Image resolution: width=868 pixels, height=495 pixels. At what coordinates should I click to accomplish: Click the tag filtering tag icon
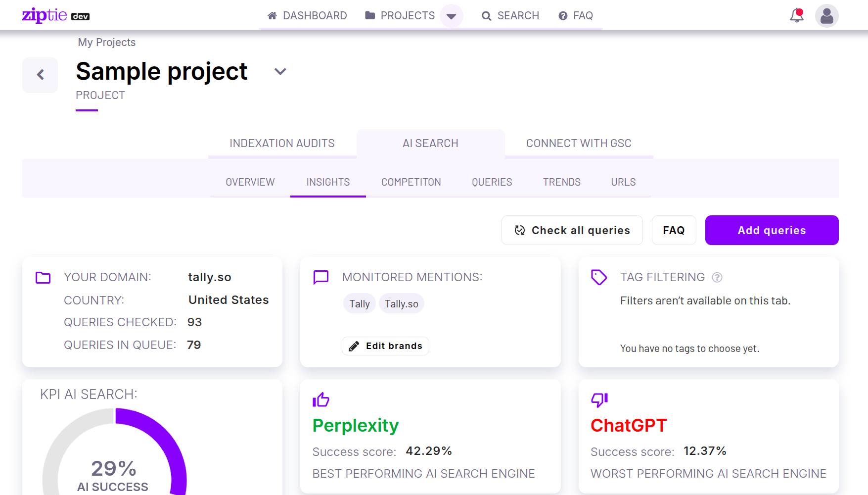tap(599, 277)
